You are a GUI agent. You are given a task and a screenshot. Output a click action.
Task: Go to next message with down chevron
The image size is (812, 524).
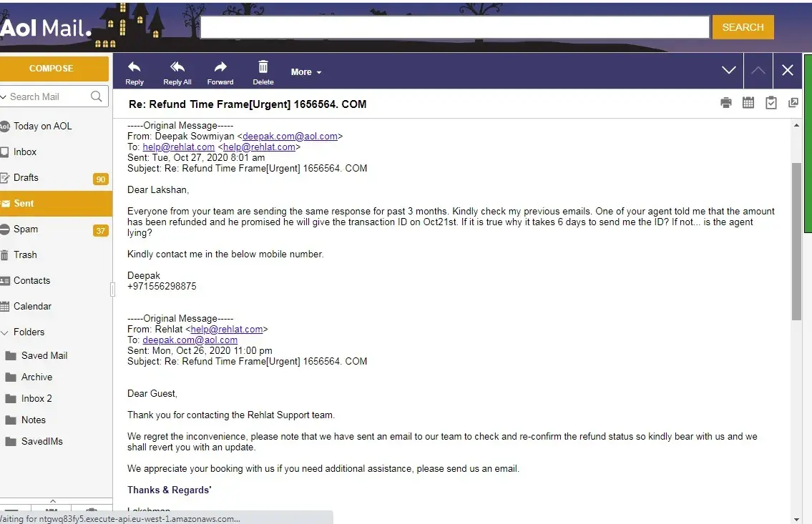(x=728, y=70)
